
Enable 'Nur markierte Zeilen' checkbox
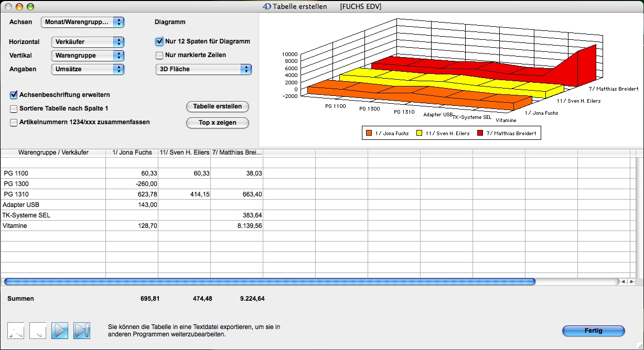[x=160, y=55]
